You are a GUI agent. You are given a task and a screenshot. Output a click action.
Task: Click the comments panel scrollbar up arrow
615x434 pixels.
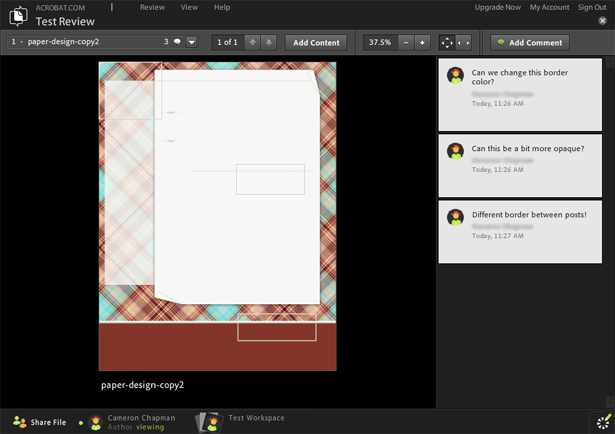pyautogui.click(x=610, y=62)
